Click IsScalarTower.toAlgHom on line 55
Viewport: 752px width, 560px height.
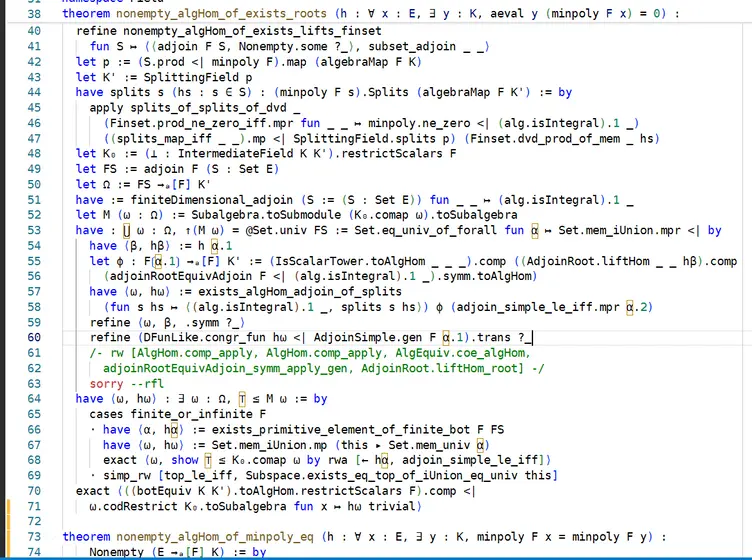coord(351,261)
